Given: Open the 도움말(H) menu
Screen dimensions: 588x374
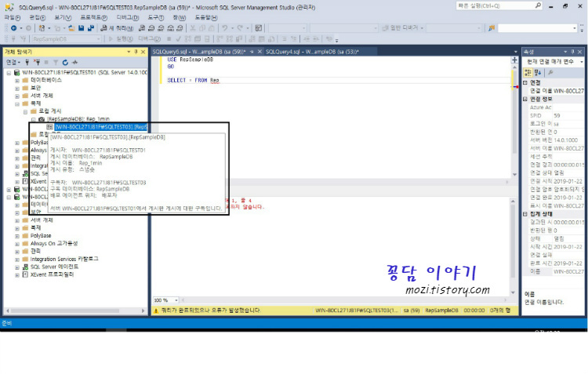Looking at the screenshot, I should (x=206, y=17).
